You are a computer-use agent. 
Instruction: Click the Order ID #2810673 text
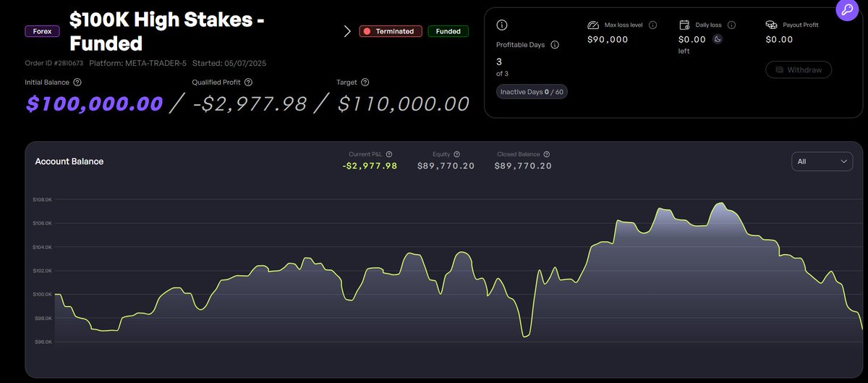pos(54,63)
